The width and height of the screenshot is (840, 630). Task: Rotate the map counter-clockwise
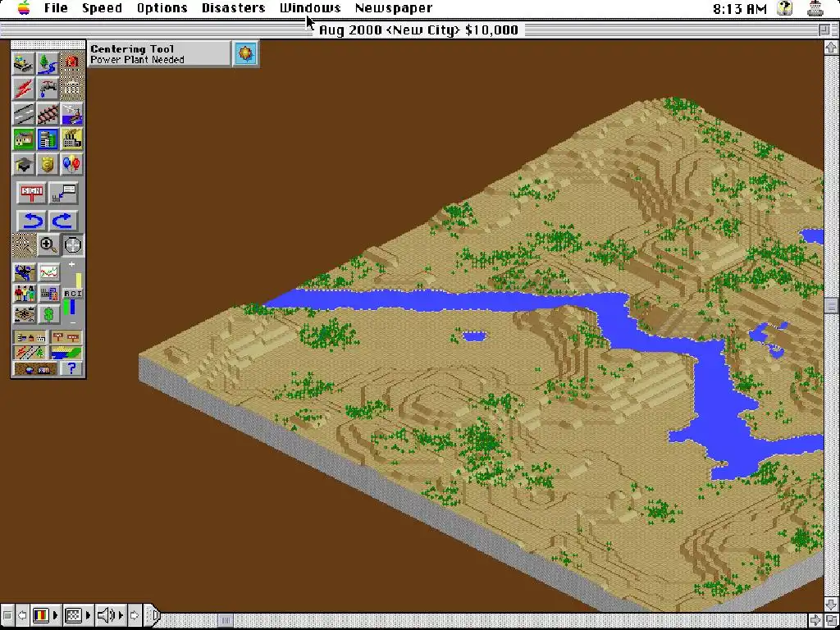coord(31,220)
